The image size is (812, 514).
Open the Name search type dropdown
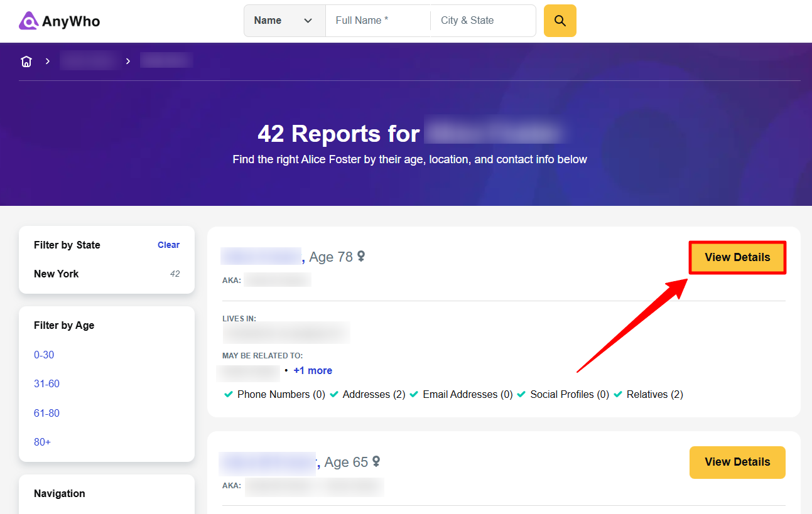pyautogui.click(x=284, y=21)
